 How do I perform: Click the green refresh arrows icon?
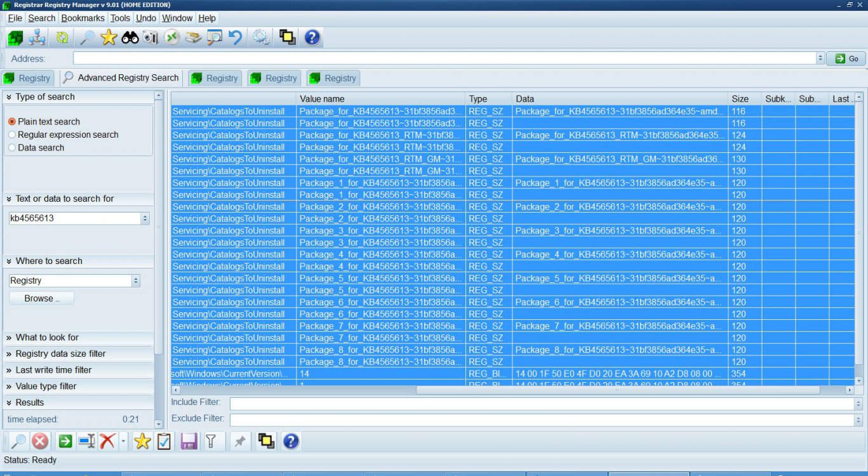[x=62, y=37]
